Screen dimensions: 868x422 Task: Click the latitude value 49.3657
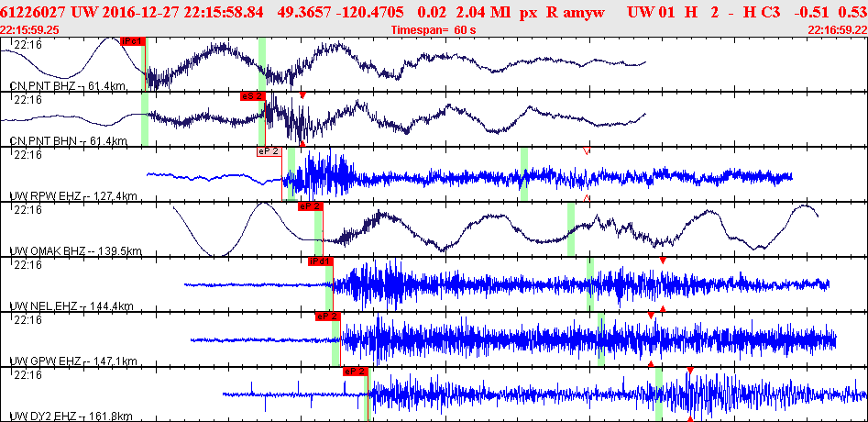tap(302, 12)
